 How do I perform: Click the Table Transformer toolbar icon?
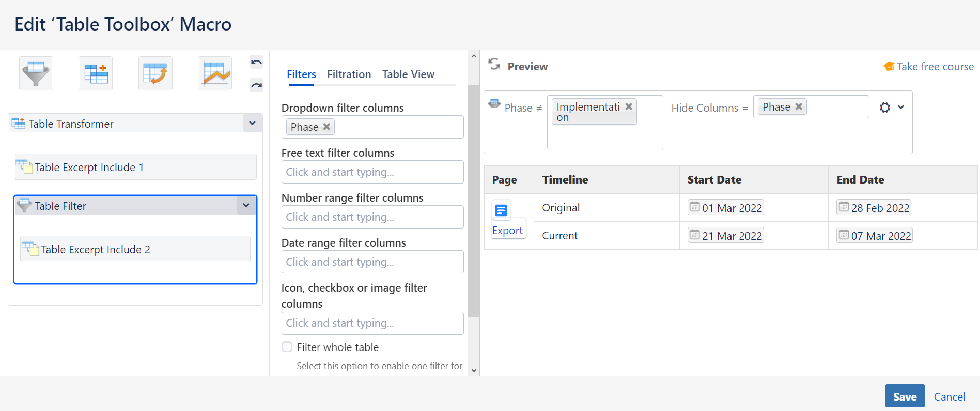(x=96, y=73)
